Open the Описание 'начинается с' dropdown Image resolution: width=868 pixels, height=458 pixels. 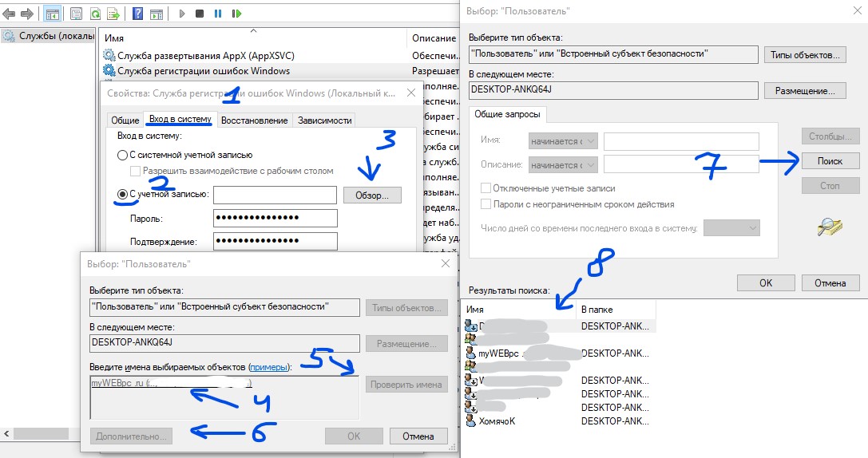click(563, 165)
